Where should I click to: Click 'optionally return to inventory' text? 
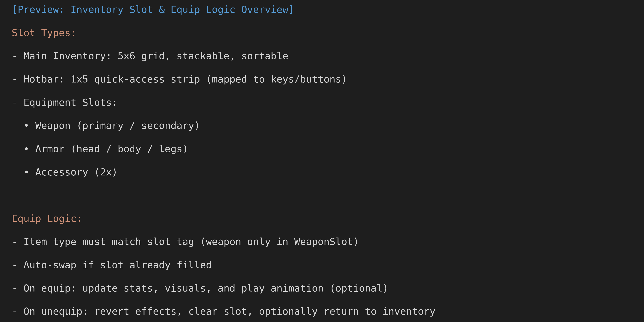pos(347,312)
